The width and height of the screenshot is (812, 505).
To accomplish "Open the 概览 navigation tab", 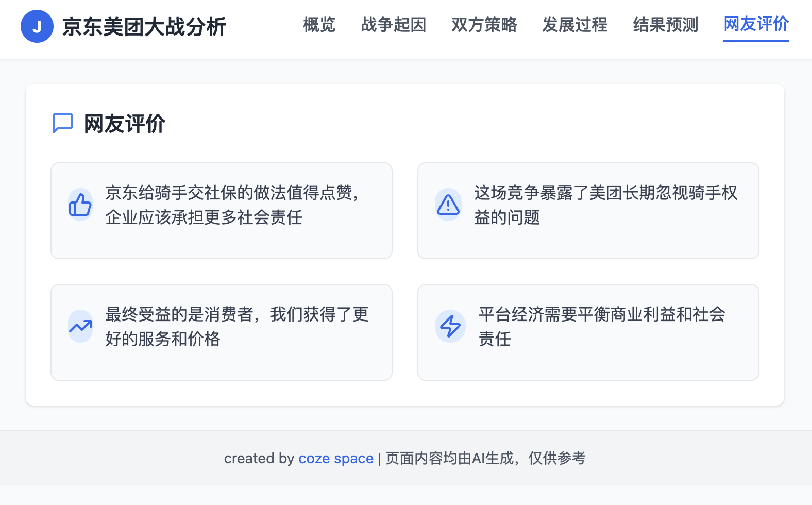I will 319,25.
